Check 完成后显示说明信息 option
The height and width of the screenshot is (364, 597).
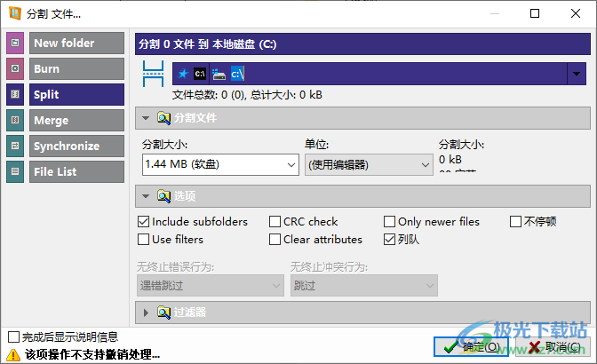(x=13, y=336)
